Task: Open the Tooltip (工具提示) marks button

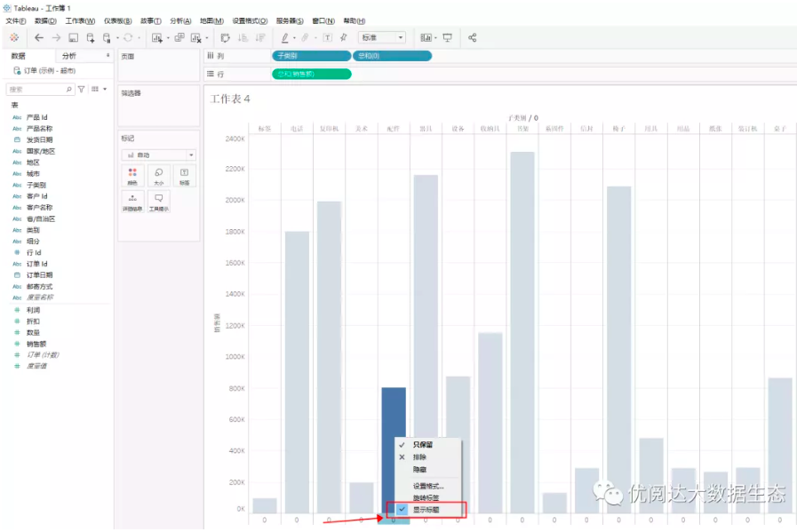Action: coord(158,202)
